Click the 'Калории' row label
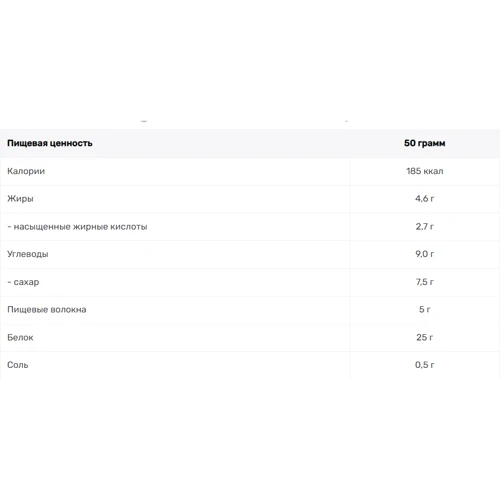 pos(26,171)
